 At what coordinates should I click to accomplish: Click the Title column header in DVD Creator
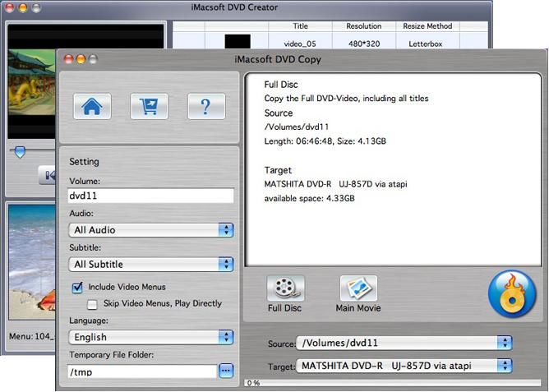coord(300,26)
